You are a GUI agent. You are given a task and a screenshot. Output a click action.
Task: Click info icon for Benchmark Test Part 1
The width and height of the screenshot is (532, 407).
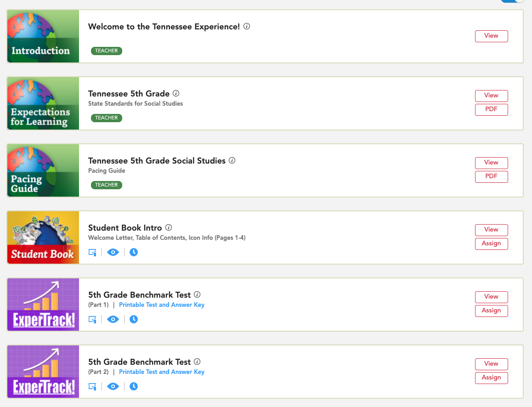(x=197, y=295)
